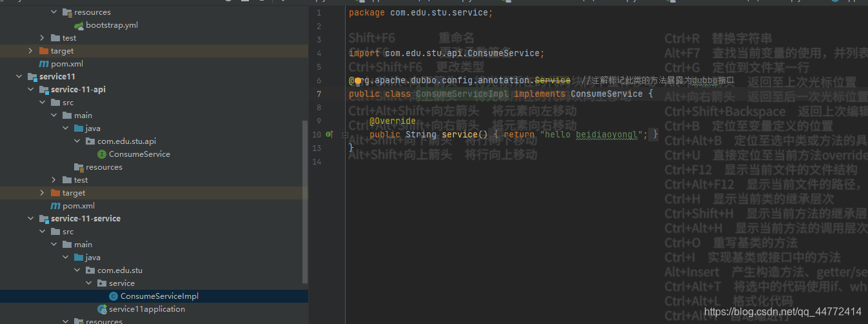Click the com.edu.stu.api package icon
The height and width of the screenshot is (324, 868).
[90, 141]
